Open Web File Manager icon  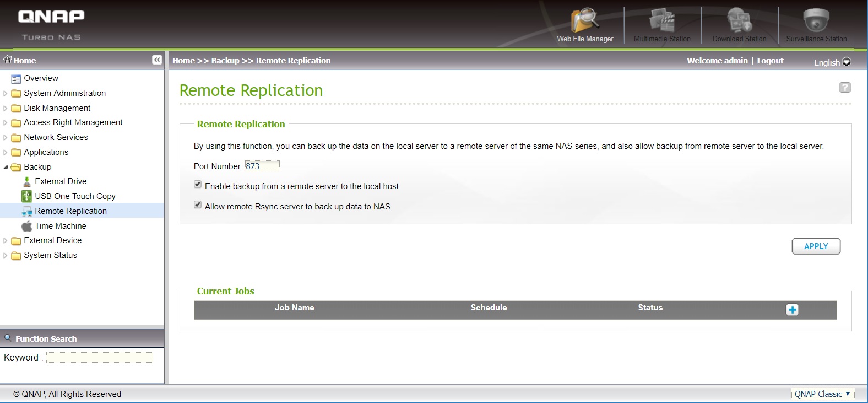pyautogui.click(x=584, y=22)
